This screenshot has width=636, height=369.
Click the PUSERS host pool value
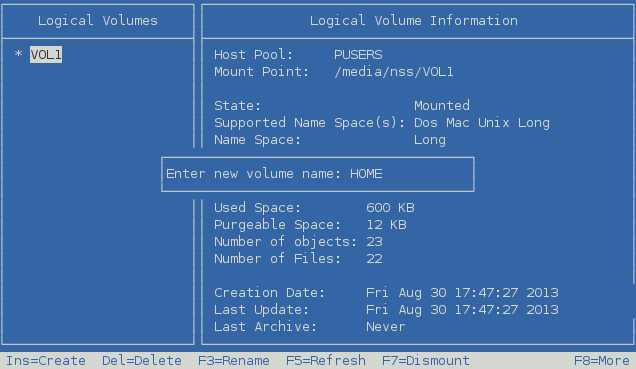coord(358,55)
